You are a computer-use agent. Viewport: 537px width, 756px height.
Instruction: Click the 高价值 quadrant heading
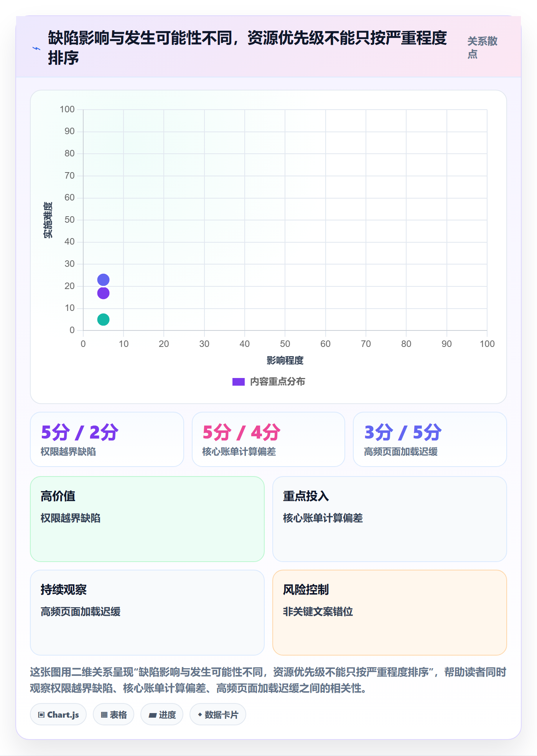(58, 496)
